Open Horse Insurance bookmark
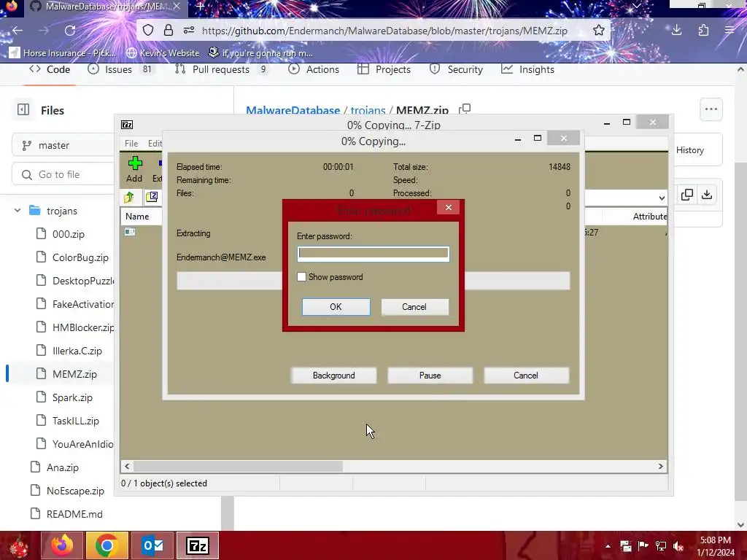This screenshot has height=560, width=747. tap(63, 52)
